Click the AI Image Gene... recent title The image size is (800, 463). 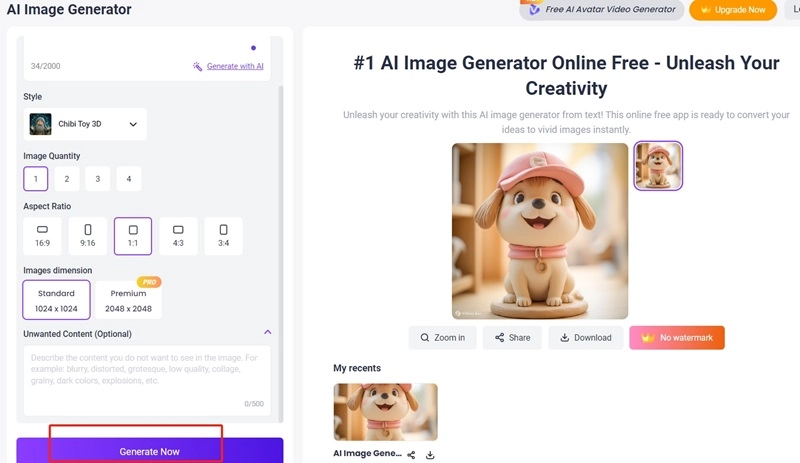click(367, 453)
